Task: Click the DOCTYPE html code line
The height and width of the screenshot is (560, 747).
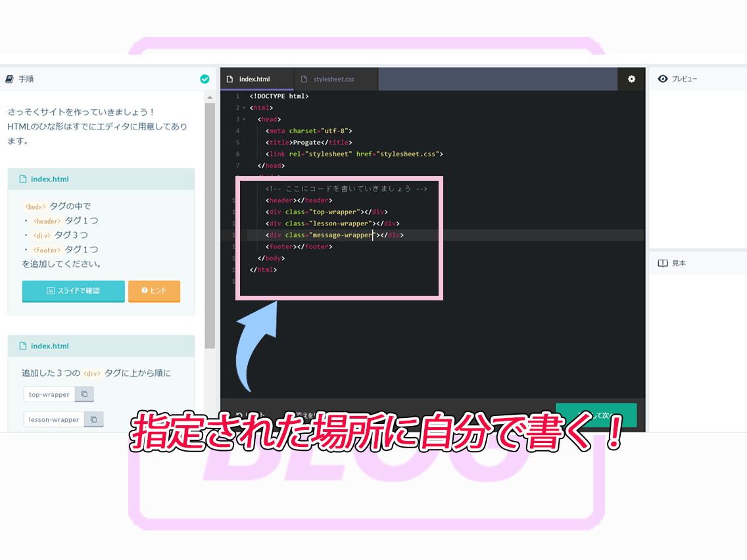Action: coord(279,96)
